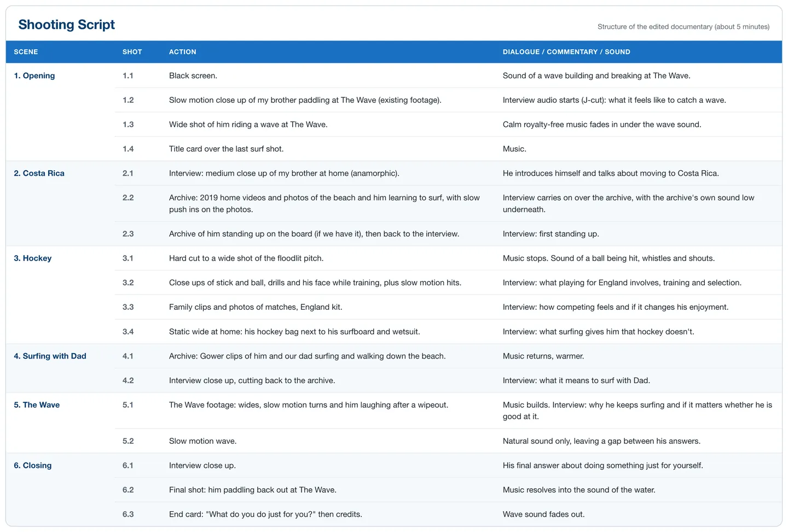
Task: Click the "Shooting Script" heading
Action: (x=67, y=25)
